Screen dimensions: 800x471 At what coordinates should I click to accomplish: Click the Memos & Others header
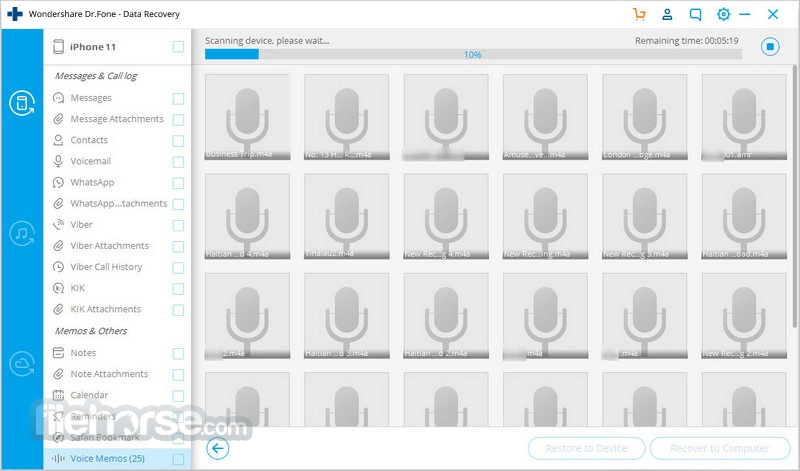91,331
